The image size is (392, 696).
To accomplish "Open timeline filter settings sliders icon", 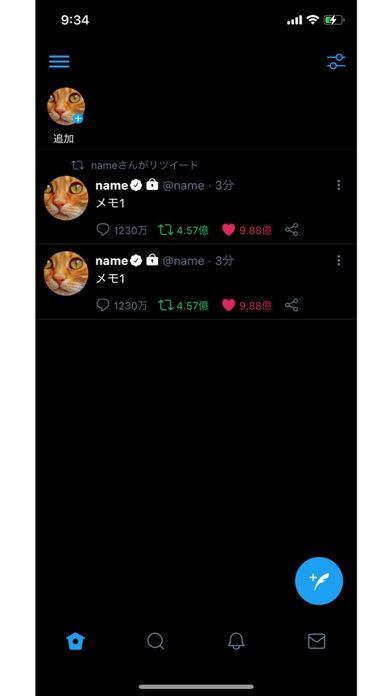I will click(x=336, y=62).
